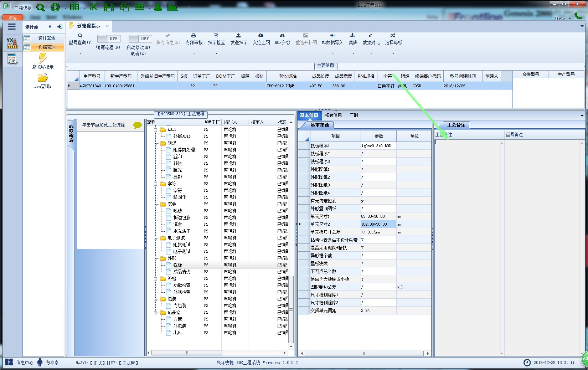Viewport: 588px width, 370px height.
Task: Click the green table grid icon
Action: coord(74,7)
